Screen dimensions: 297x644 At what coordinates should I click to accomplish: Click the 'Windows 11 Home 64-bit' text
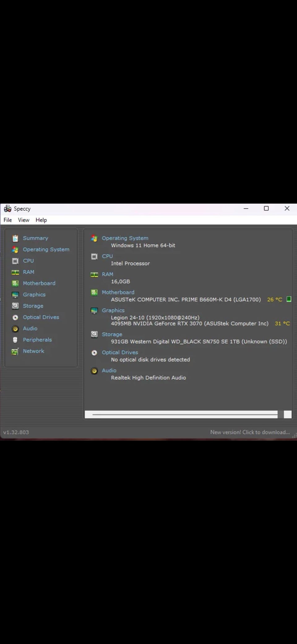[143, 245]
